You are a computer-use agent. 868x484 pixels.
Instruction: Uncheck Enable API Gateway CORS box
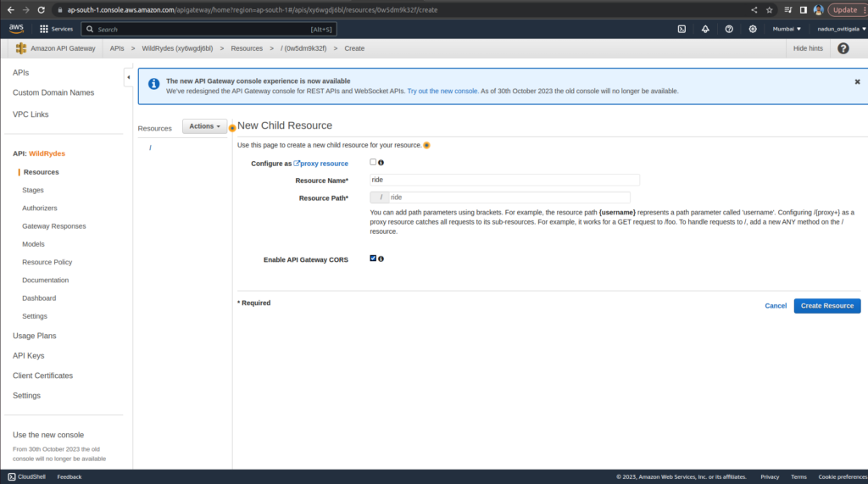[373, 258]
